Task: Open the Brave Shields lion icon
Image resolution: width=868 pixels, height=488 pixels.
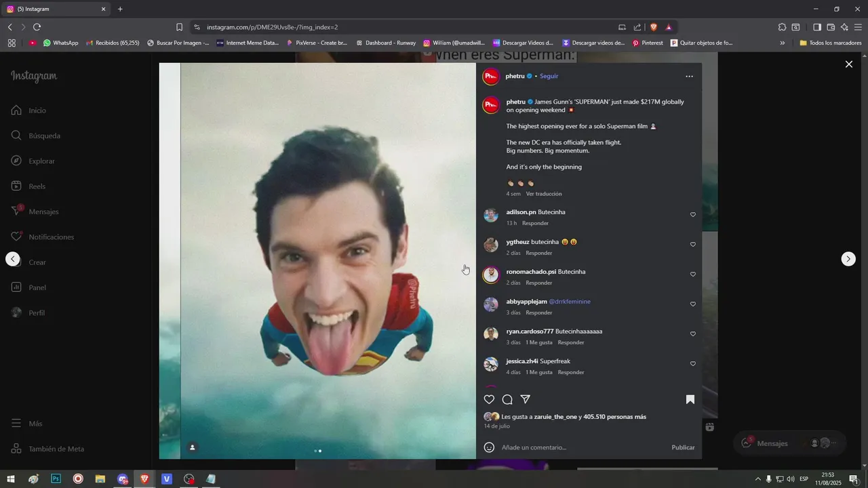Action: [654, 27]
